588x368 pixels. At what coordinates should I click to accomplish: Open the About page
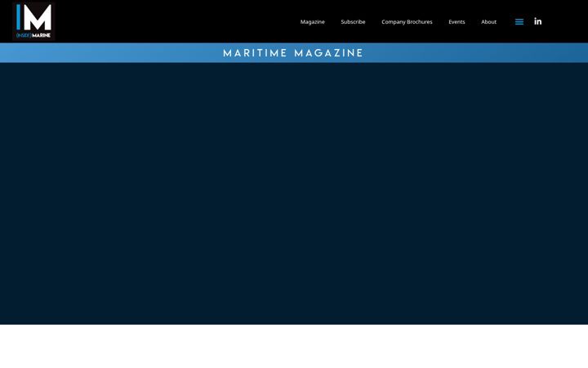488,22
